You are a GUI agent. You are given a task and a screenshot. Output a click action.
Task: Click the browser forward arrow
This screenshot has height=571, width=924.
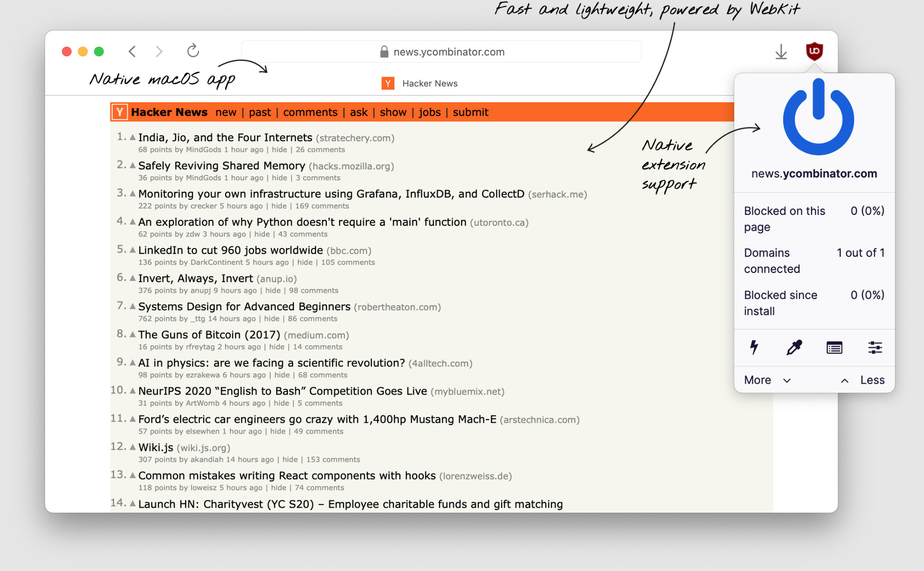159,52
